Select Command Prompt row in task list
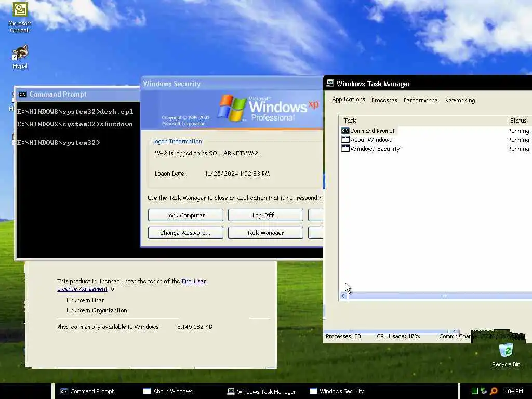 435,130
